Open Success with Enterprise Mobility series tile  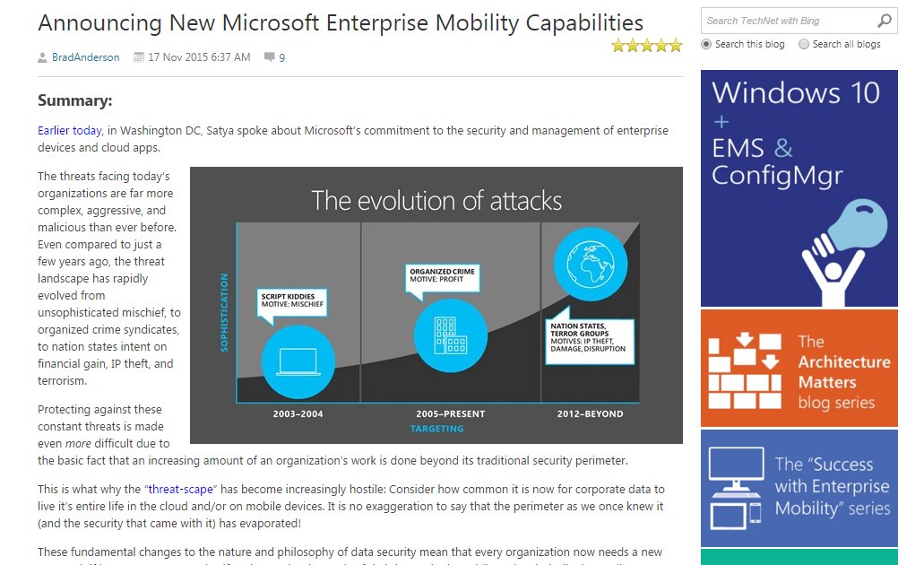coord(799,489)
